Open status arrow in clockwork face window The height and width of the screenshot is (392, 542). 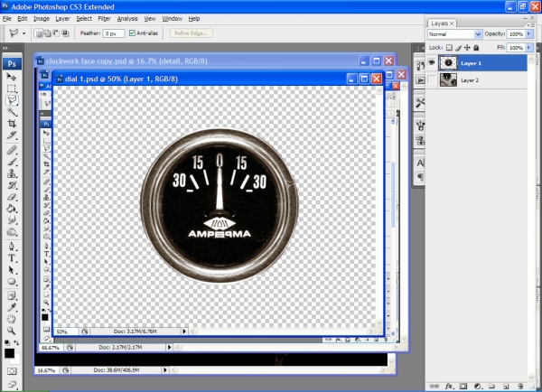tap(165, 370)
